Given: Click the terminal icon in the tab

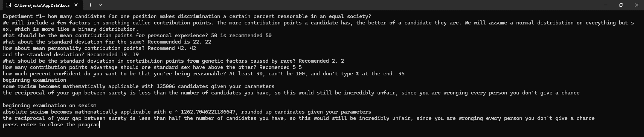Looking at the screenshot, I should (x=8, y=5).
